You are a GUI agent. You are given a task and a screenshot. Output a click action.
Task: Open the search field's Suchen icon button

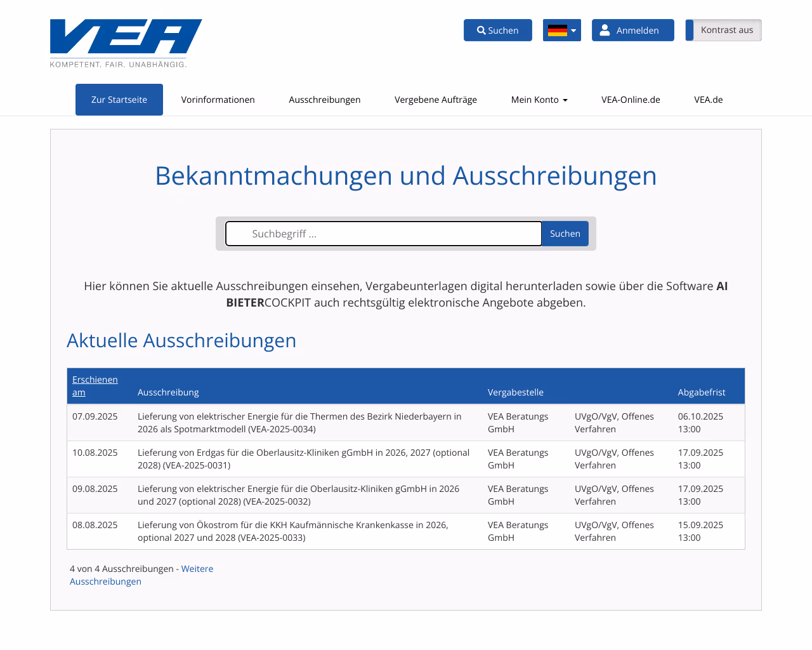point(565,234)
